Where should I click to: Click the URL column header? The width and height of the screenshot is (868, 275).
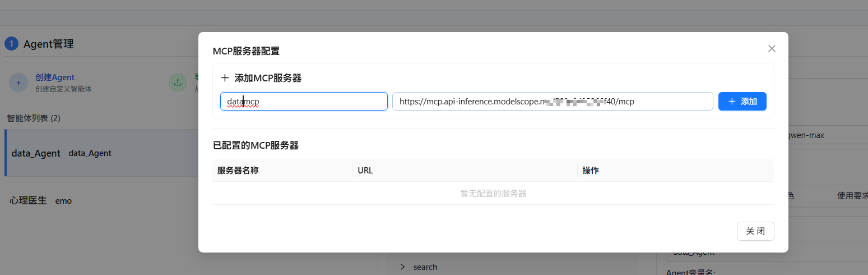(x=365, y=171)
